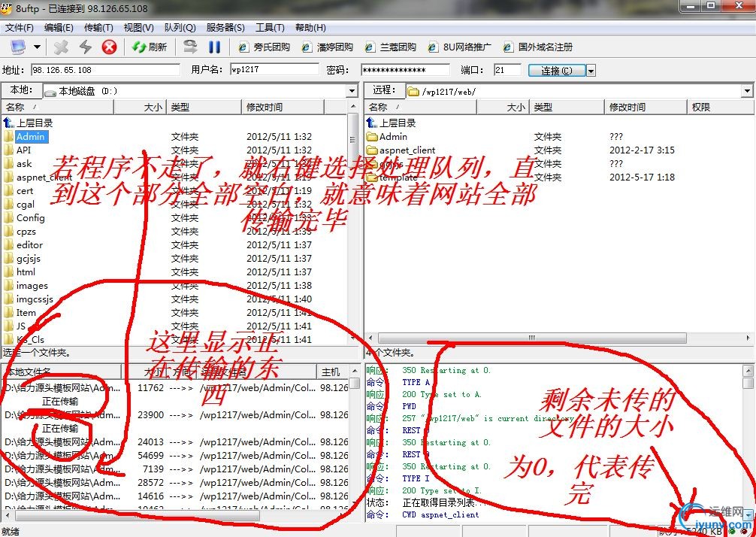Viewport: 756px width, 537px height.
Task: Sort local files by 修改时间 column
Action: (x=283, y=107)
